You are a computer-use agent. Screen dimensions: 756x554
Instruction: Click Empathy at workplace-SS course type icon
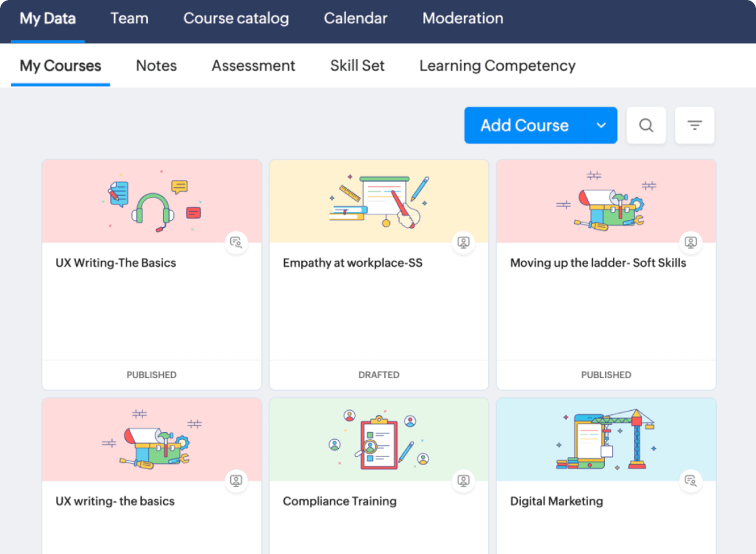tap(463, 242)
